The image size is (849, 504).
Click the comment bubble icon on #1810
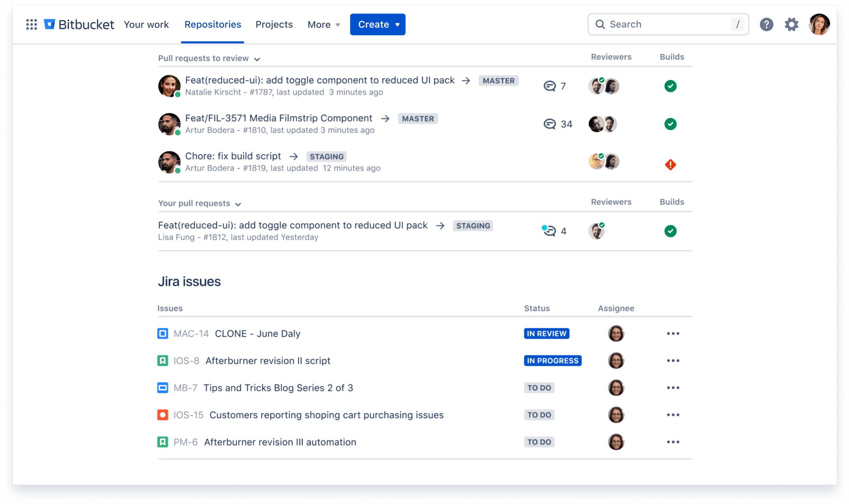[550, 123]
